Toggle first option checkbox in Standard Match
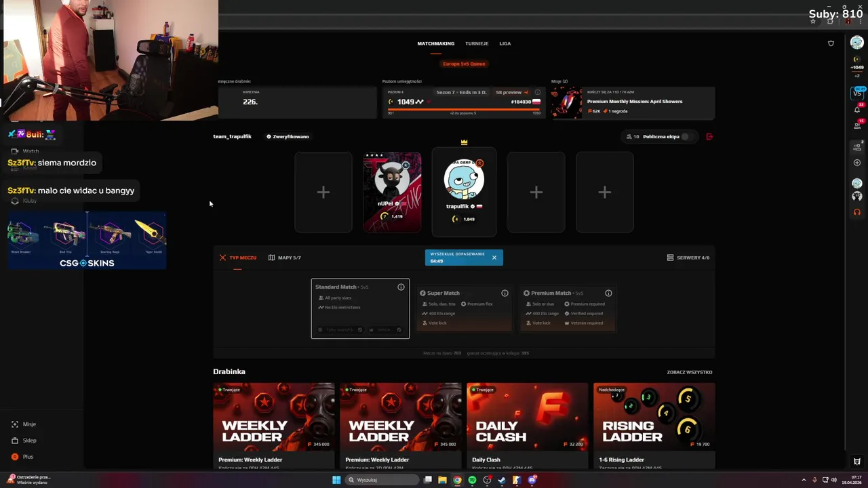Screen dimensions: 868x488 pos(360,330)
